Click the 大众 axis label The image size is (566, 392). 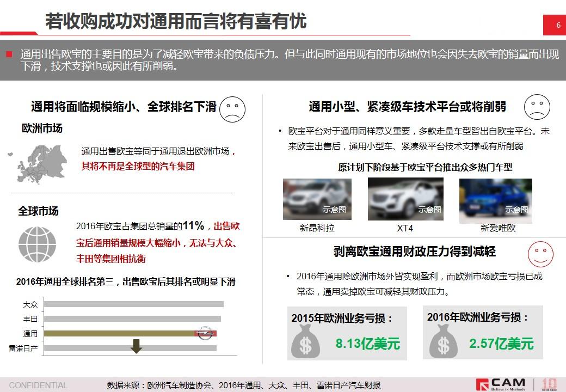tap(30, 305)
